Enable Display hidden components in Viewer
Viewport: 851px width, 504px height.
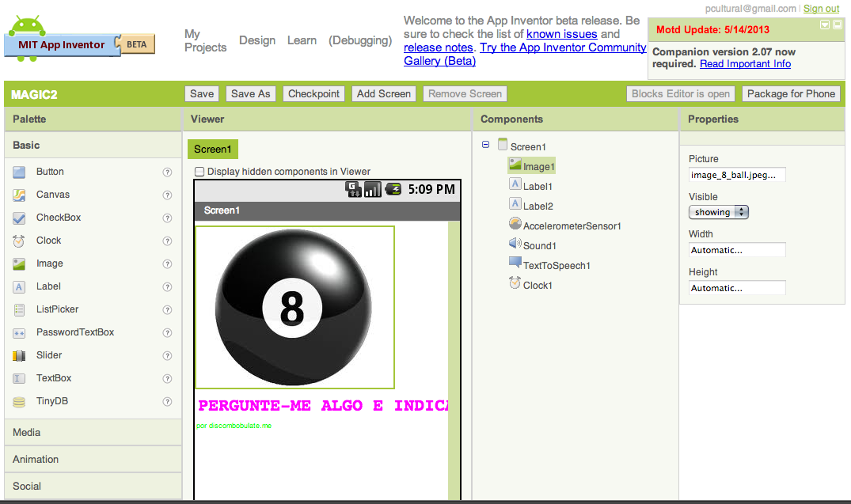(199, 170)
